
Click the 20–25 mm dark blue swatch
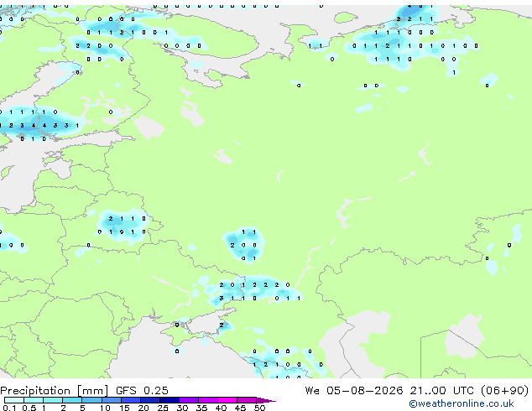click(150, 400)
